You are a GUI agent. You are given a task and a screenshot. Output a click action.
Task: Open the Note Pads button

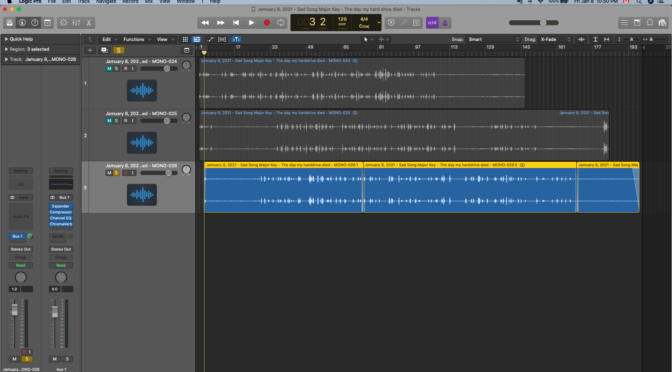coord(637,23)
